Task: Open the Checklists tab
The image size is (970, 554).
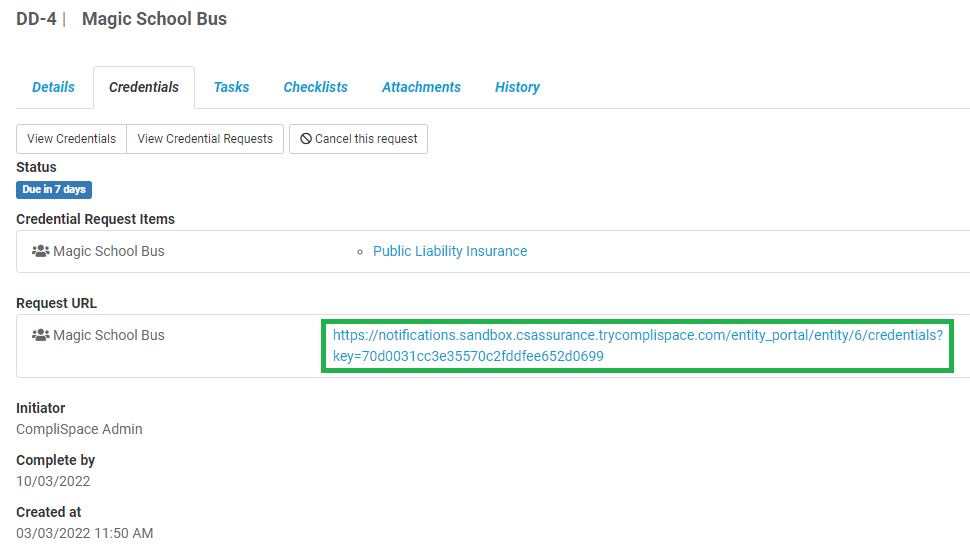Action: (315, 87)
